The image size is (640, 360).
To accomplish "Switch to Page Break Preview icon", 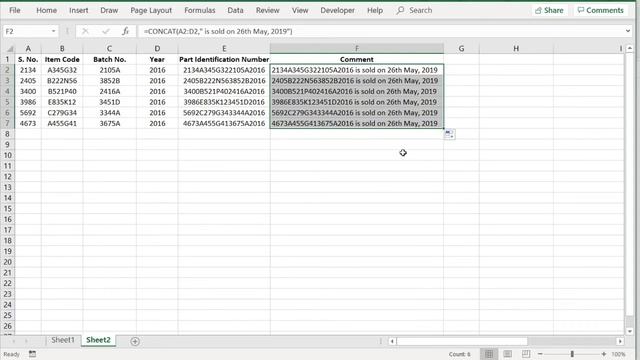I will (526, 354).
